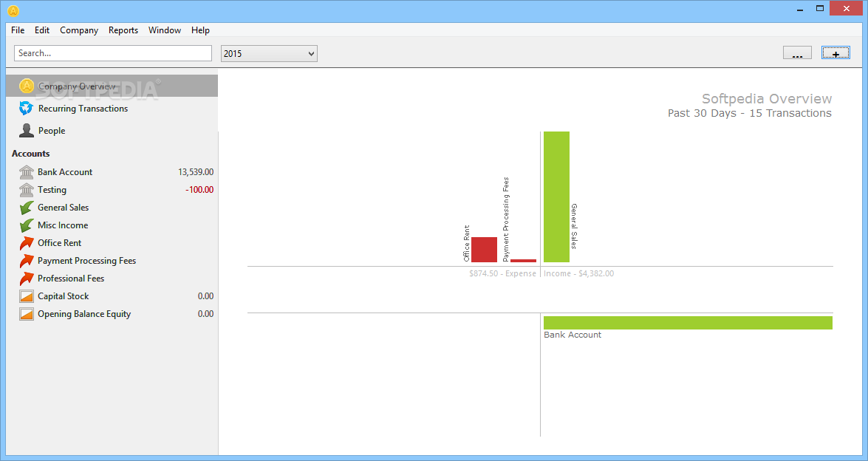Click the -100.00 Testing balance
Viewport: 868px width, 461px height.
click(199, 190)
